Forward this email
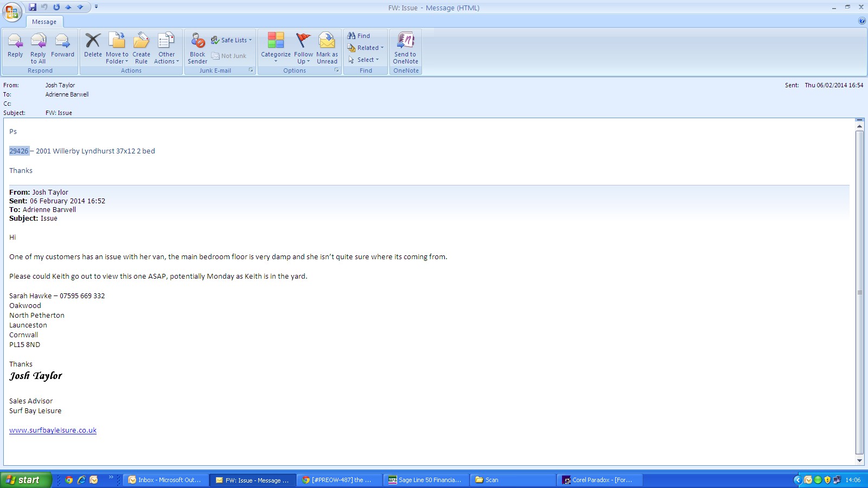 tap(62, 48)
